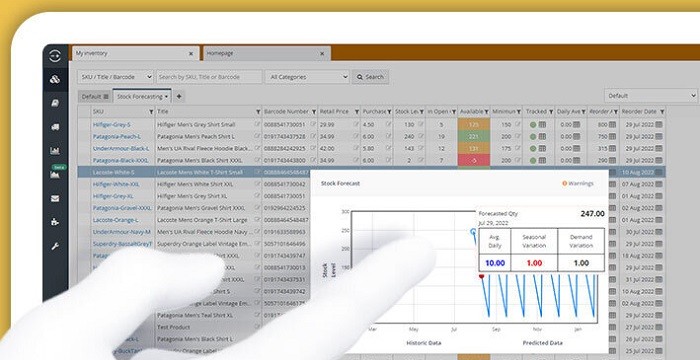Open the beta-tagged chart icon in sidebar

pyautogui.click(x=55, y=175)
